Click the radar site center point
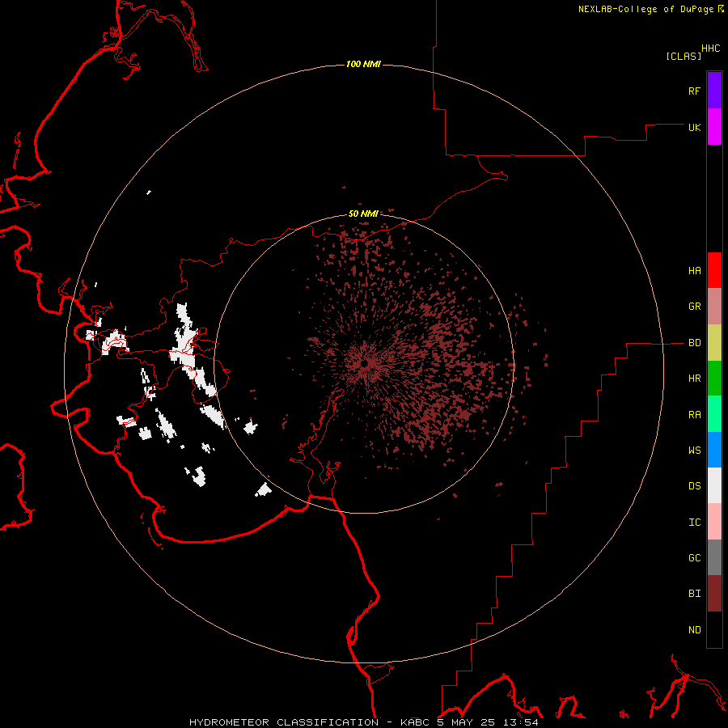 point(364,363)
